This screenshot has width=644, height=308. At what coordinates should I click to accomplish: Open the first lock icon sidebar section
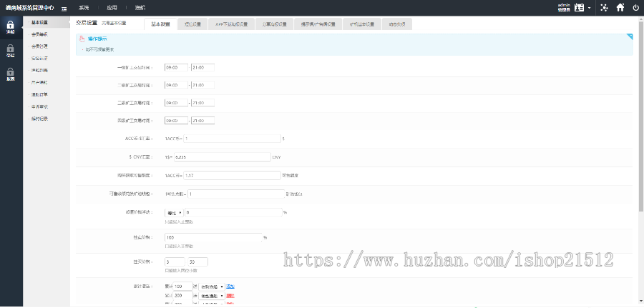click(x=11, y=27)
